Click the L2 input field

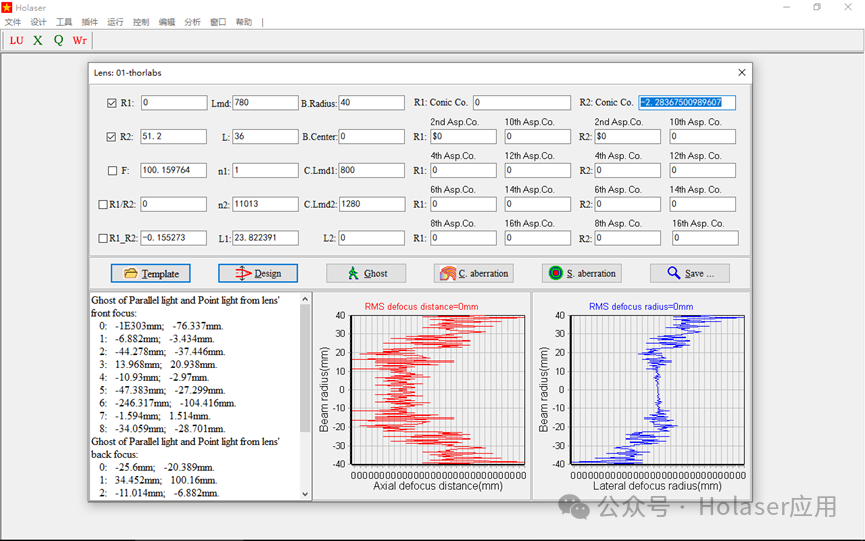tap(371, 238)
